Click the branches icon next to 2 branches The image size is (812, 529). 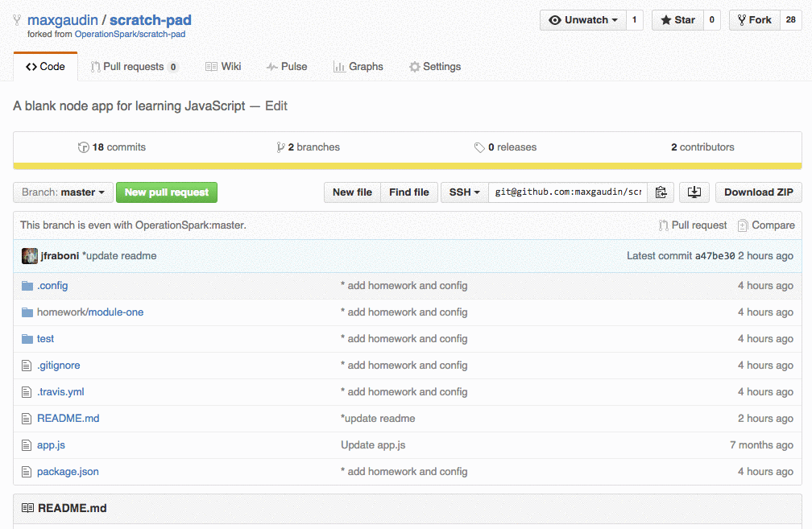point(280,147)
